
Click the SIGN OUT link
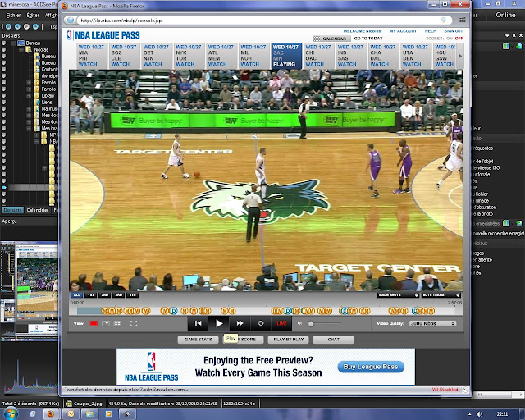click(454, 31)
